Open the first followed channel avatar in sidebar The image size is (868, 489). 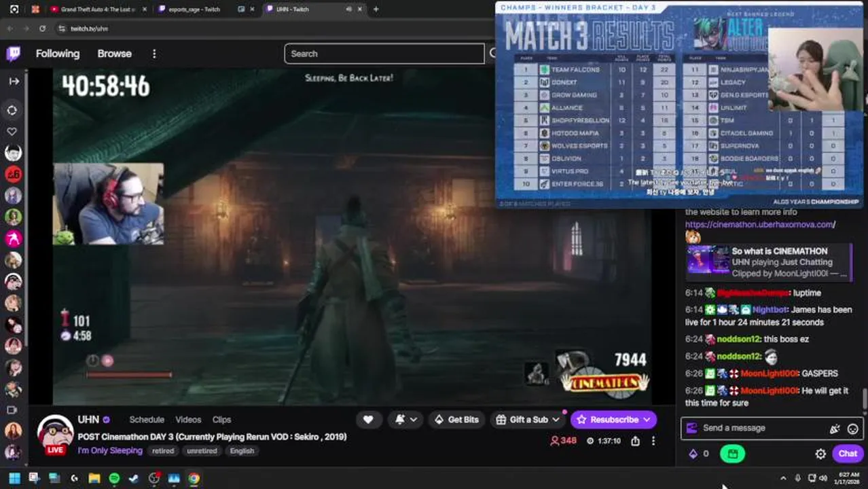(13, 153)
